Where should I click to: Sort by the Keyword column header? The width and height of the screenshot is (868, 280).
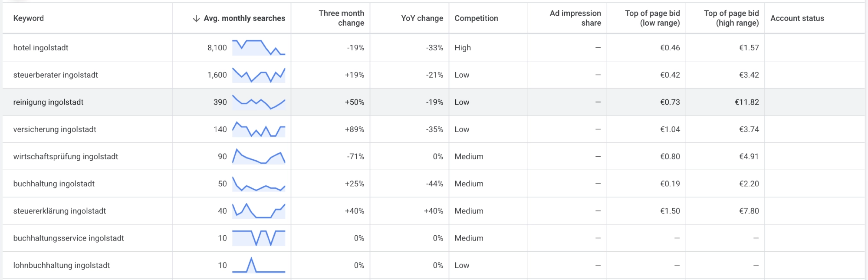click(29, 18)
